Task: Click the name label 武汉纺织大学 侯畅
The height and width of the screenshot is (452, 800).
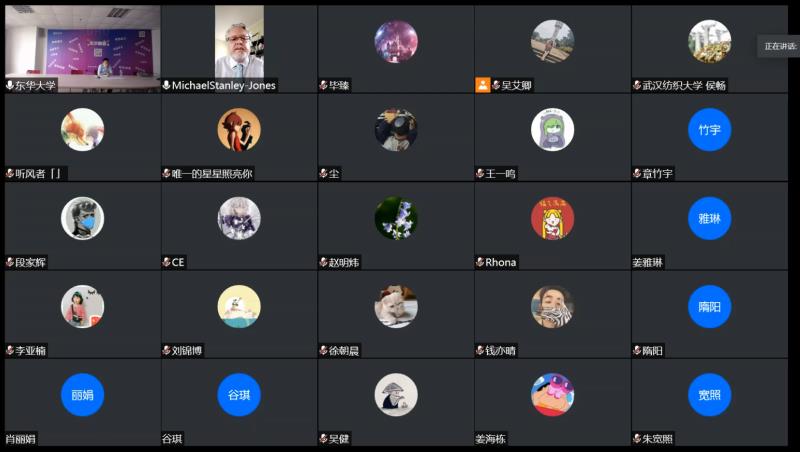Action: tap(684, 86)
